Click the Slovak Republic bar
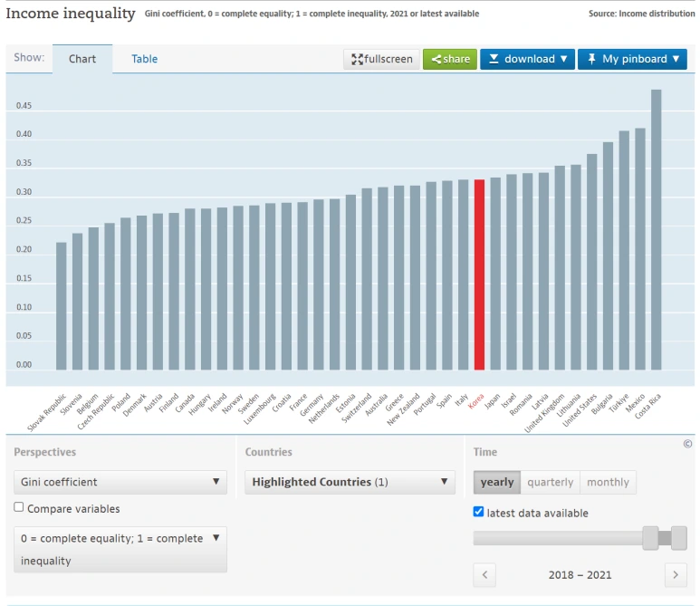Viewport: 700px width, 606px height. (x=62, y=306)
